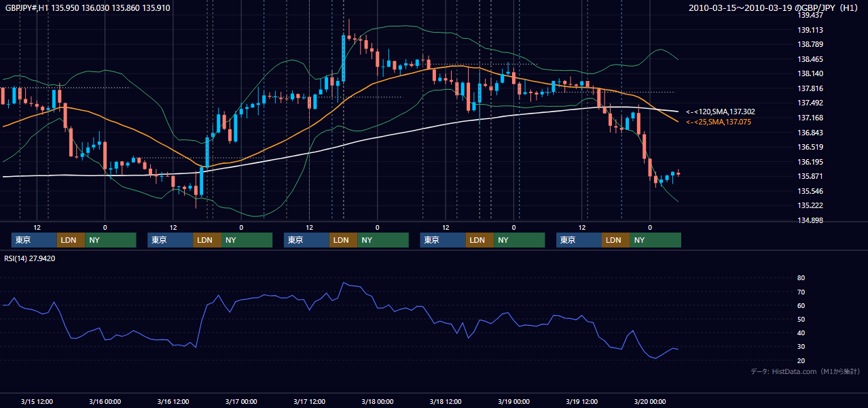The image size is (868, 408).
Task: Select the 139.113 price axis label
Action: click(810, 30)
